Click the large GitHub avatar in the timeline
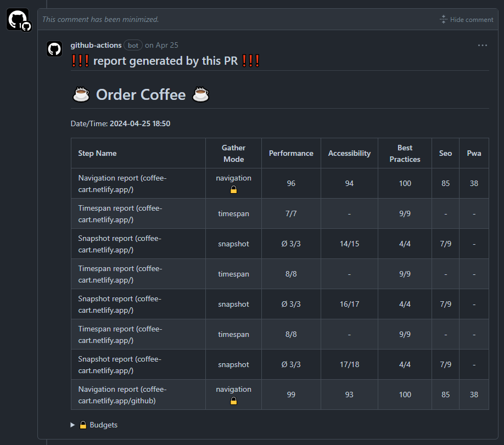The image size is (504, 445). pos(18,19)
